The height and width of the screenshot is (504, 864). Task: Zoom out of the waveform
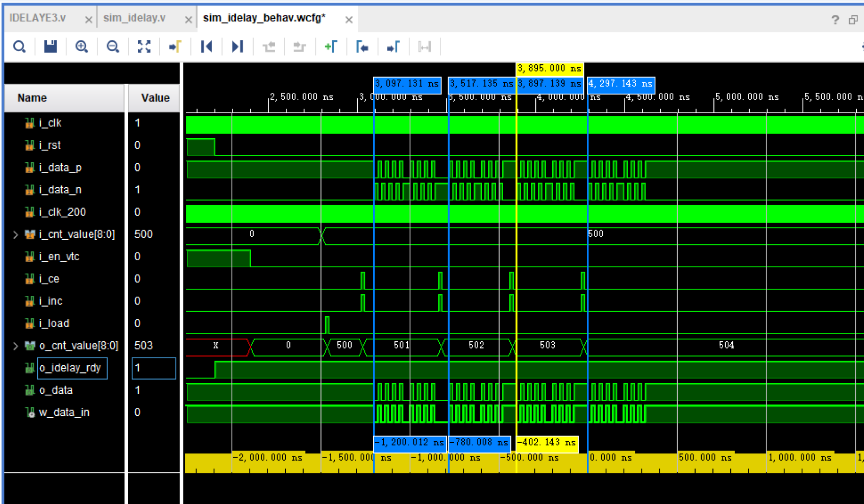pyautogui.click(x=113, y=46)
